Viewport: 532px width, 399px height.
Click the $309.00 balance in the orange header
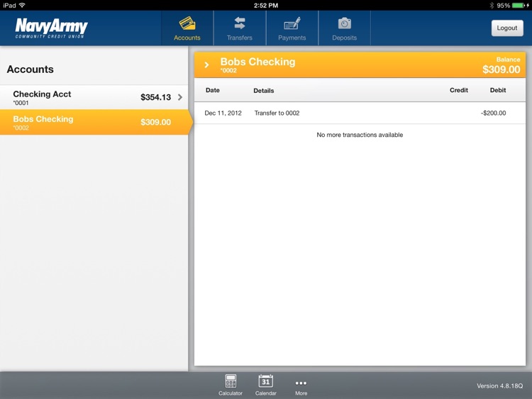click(x=501, y=69)
